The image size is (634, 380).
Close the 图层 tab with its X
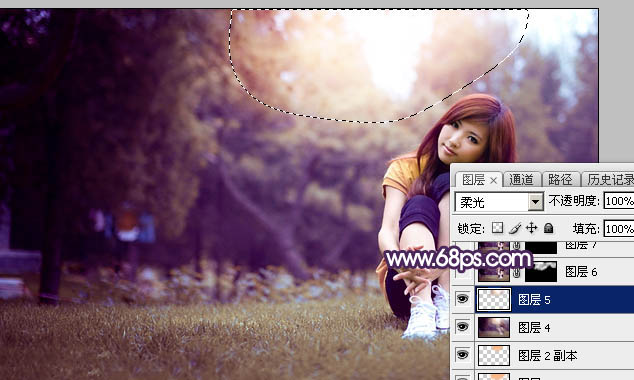pyautogui.click(x=494, y=181)
